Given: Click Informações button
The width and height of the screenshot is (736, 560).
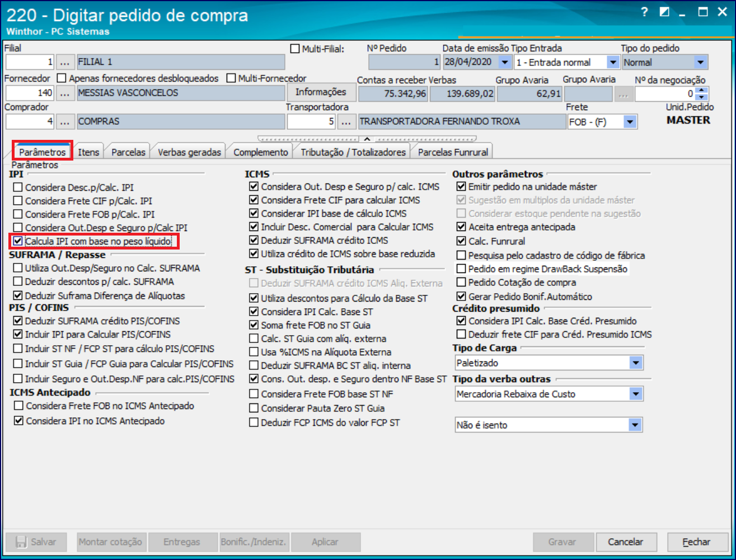Looking at the screenshot, I should tap(321, 92).
